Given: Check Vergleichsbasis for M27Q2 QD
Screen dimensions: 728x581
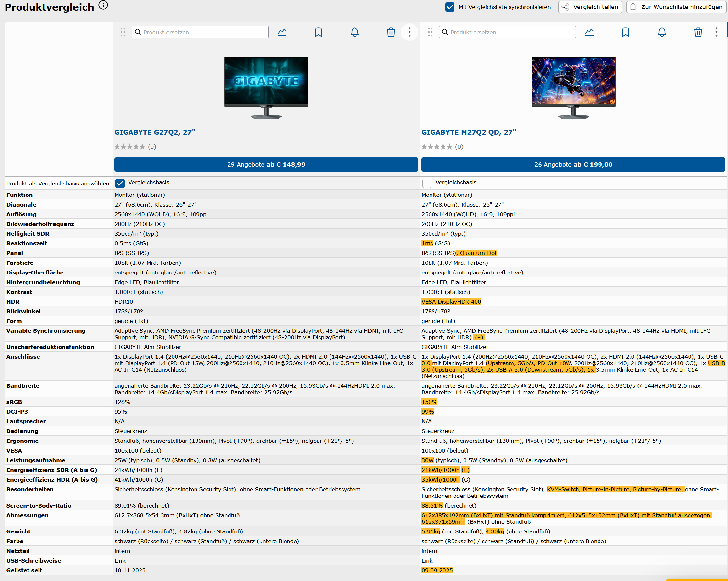Looking at the screenshot, I should 427,183.
